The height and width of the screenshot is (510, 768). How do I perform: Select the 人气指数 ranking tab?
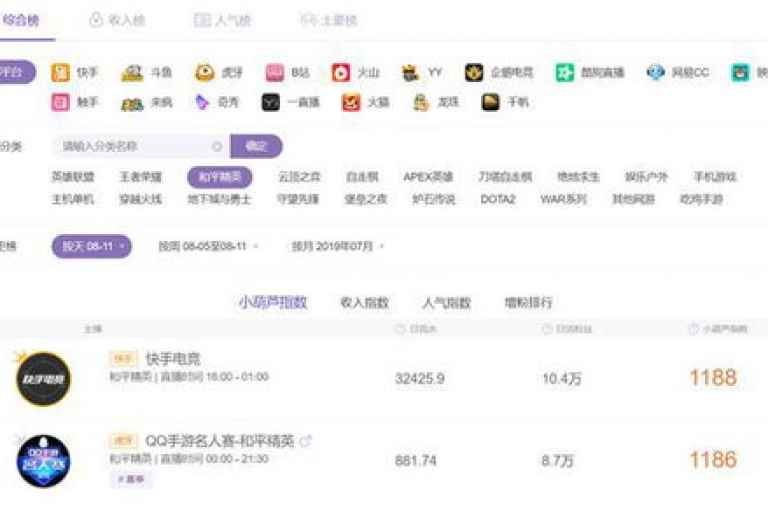(x=447, y=302)
